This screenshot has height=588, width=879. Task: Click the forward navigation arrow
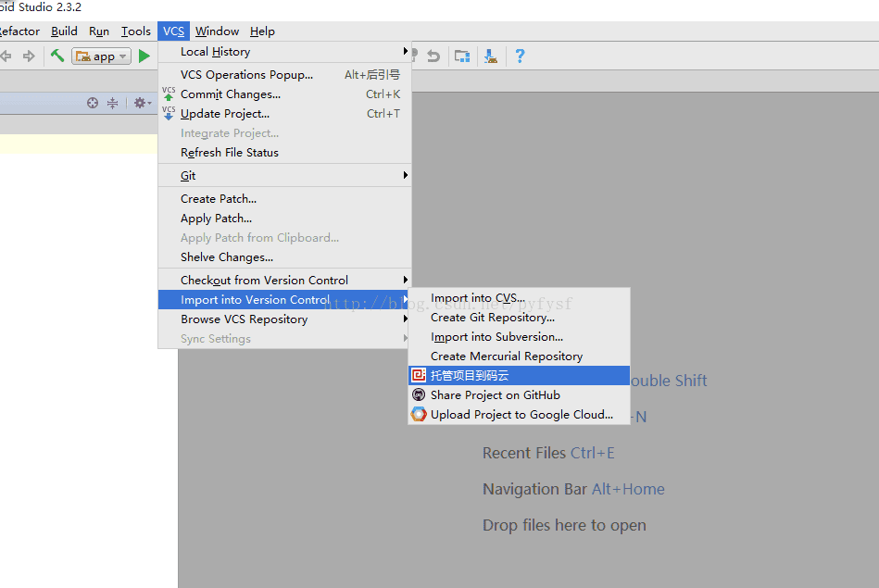(29, 56)
